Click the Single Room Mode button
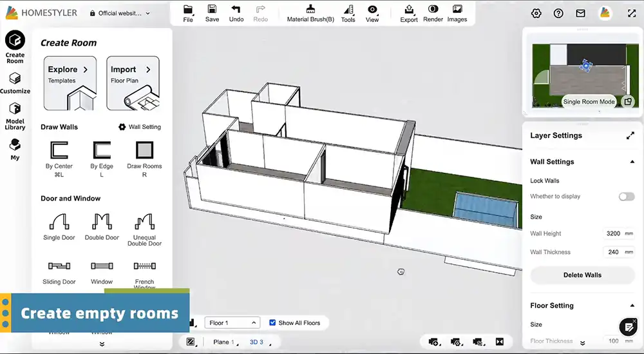The image size is (644, 354). pos(589,101)
